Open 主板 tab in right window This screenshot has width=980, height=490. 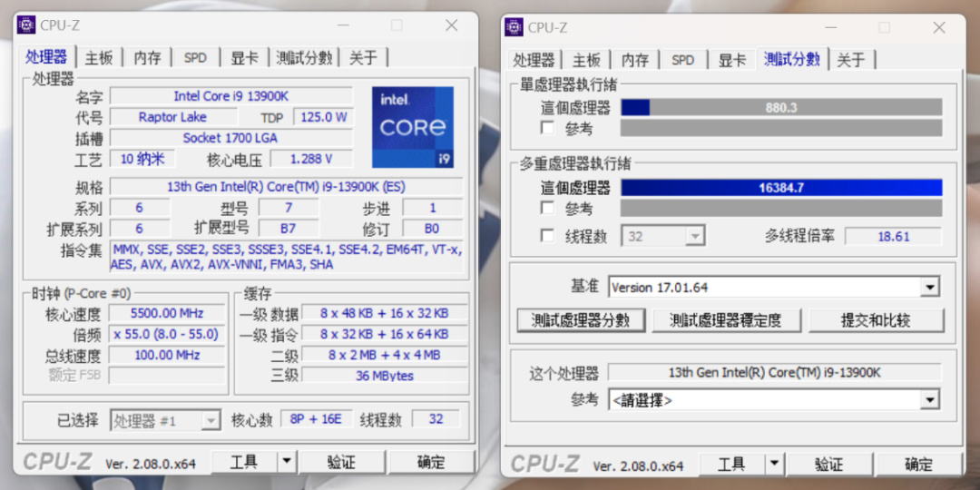click(587, 61)
